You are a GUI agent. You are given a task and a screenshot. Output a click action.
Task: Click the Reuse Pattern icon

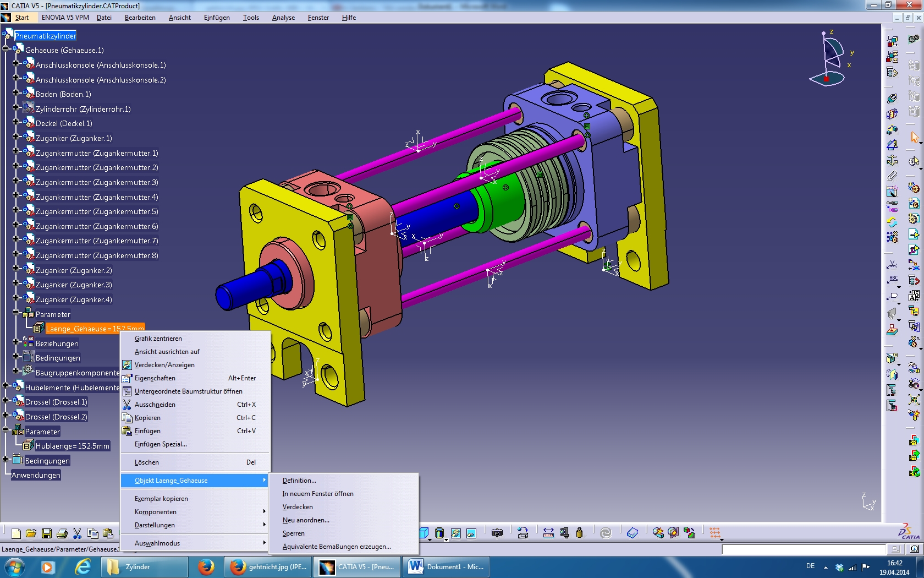pos(892,237)
